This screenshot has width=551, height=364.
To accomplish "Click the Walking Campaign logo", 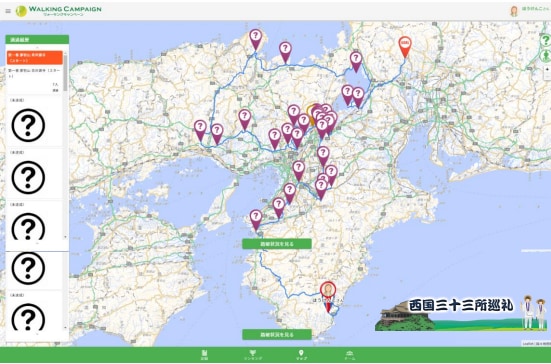I will (59, 11).
